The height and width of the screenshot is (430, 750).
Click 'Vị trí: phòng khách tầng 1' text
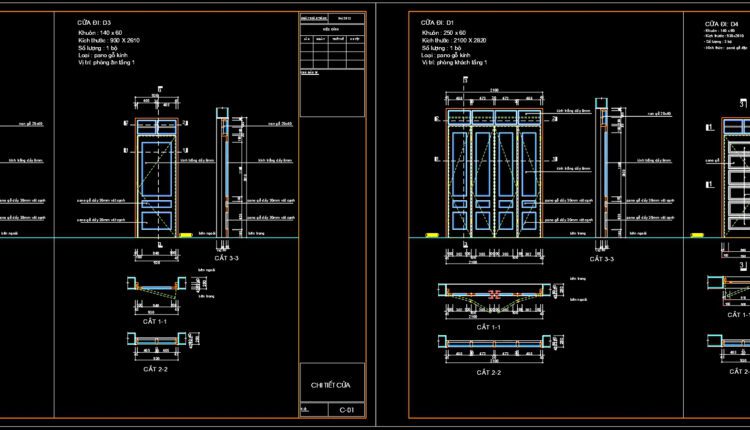454,62
